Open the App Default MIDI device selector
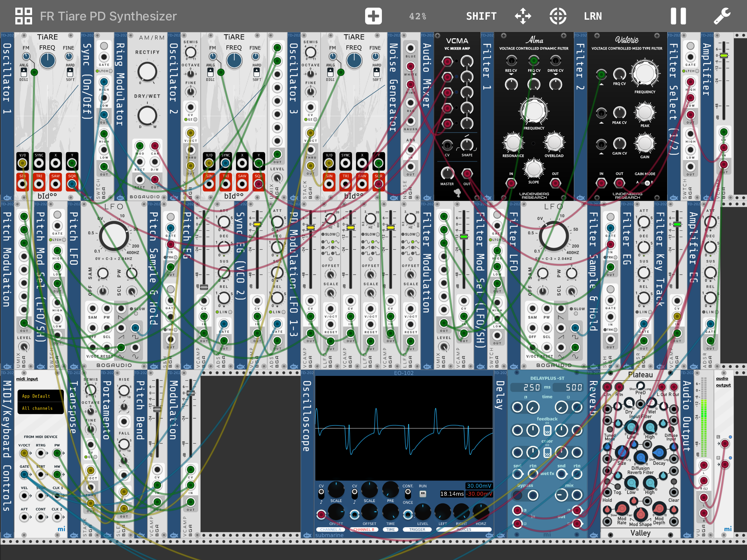This screenshot has height=560, width=747. 40,396
